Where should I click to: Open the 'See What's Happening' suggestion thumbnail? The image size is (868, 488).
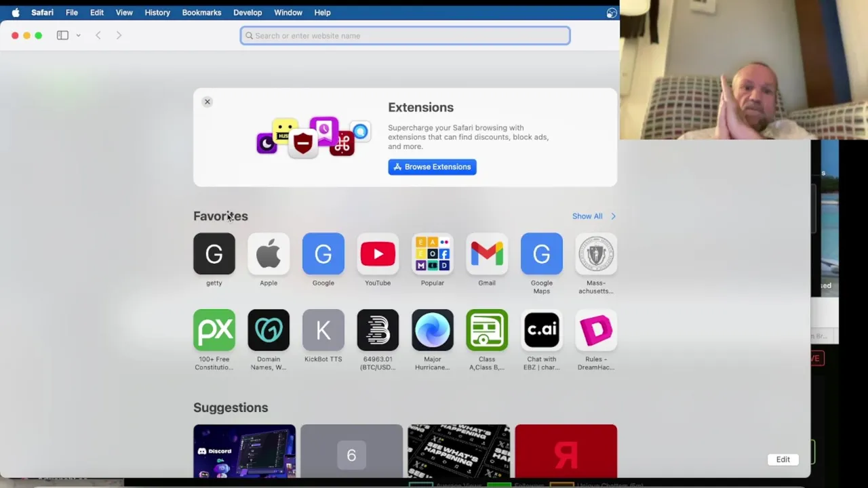(458, 451)
